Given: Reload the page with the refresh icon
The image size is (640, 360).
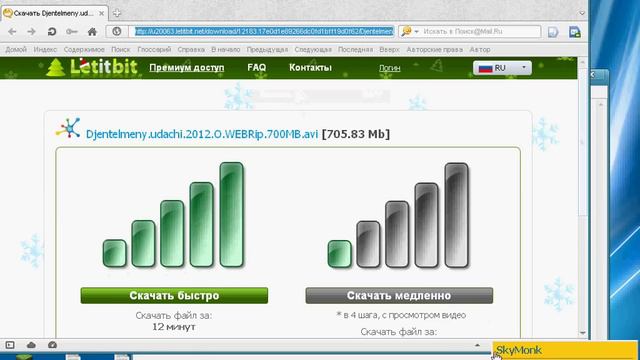Looking at the screenshot, I should 52,31.
